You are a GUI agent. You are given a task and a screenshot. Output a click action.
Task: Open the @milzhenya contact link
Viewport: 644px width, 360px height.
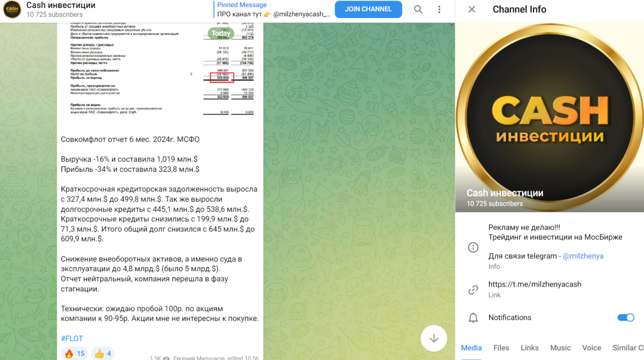tap(583, 256)
